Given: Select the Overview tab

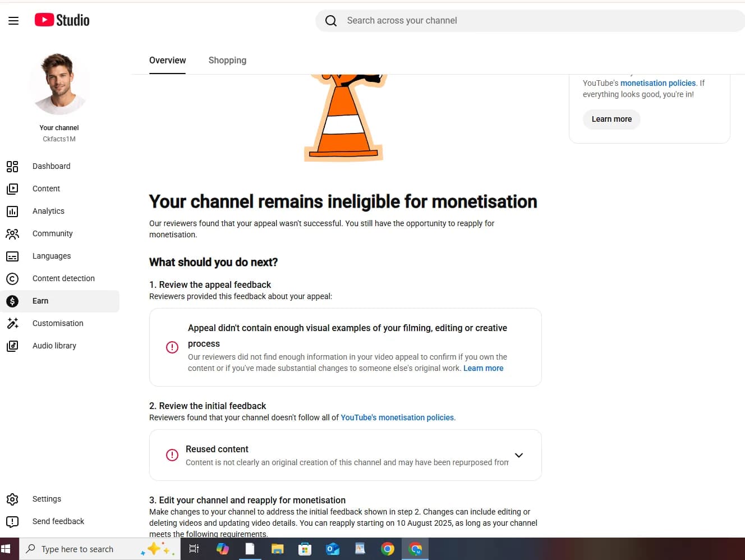Looking at the screenshot, I should click(167, 60).
